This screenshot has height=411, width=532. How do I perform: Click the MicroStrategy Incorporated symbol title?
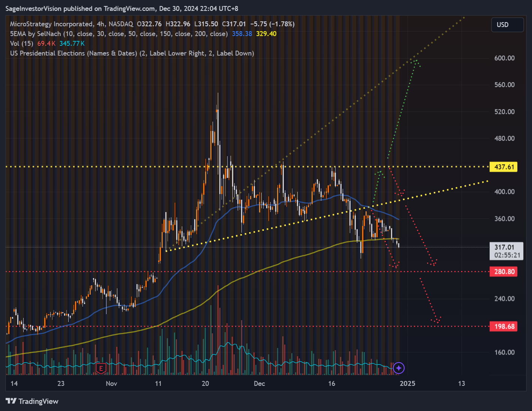[52, 24]
